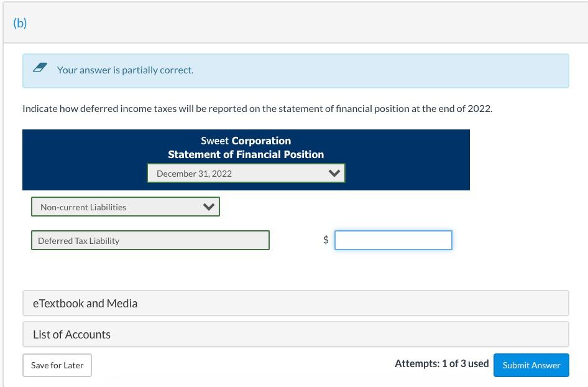588x387 pixels.
Task: Click the dollar sign beside the amount box
Action: pyautogui.click(x=325, y=240)
